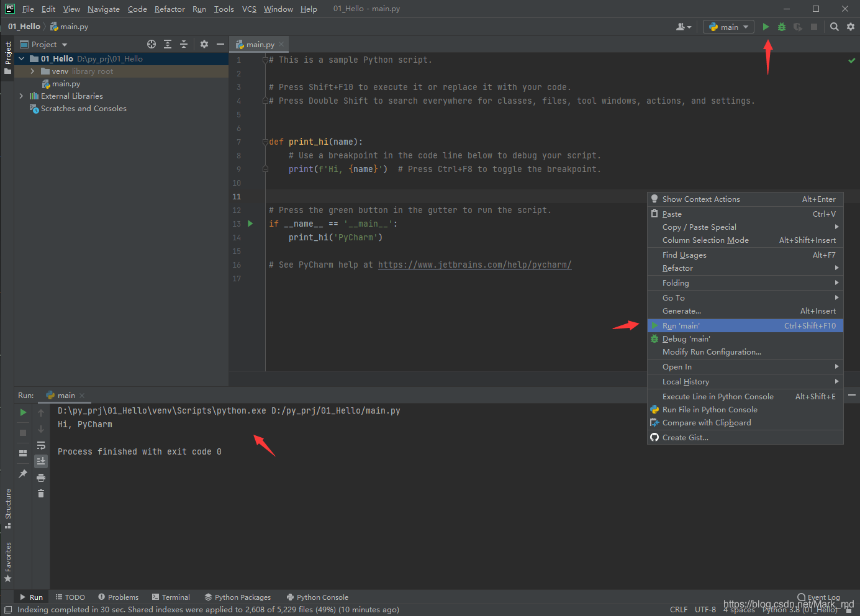Open the VCS menu
The height and width of the screenshot is (616, 860).
click(x=249, y=9)
